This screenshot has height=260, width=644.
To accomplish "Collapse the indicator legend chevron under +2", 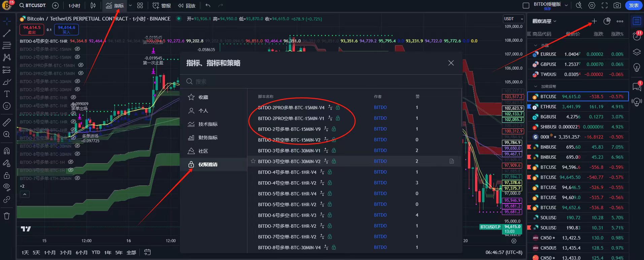I will point(25,194).
